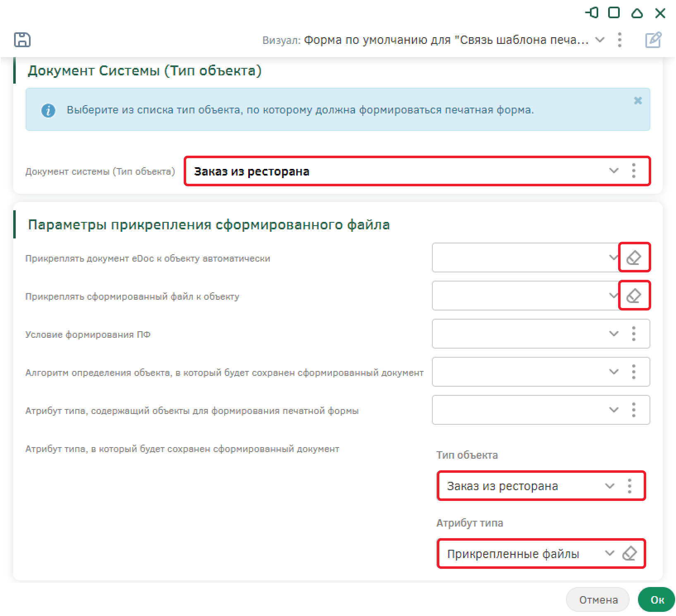The height and width of the screenshot is (616, 676).
Task: Open the edit form pencil icon
Action: click(x=653, y=40)
